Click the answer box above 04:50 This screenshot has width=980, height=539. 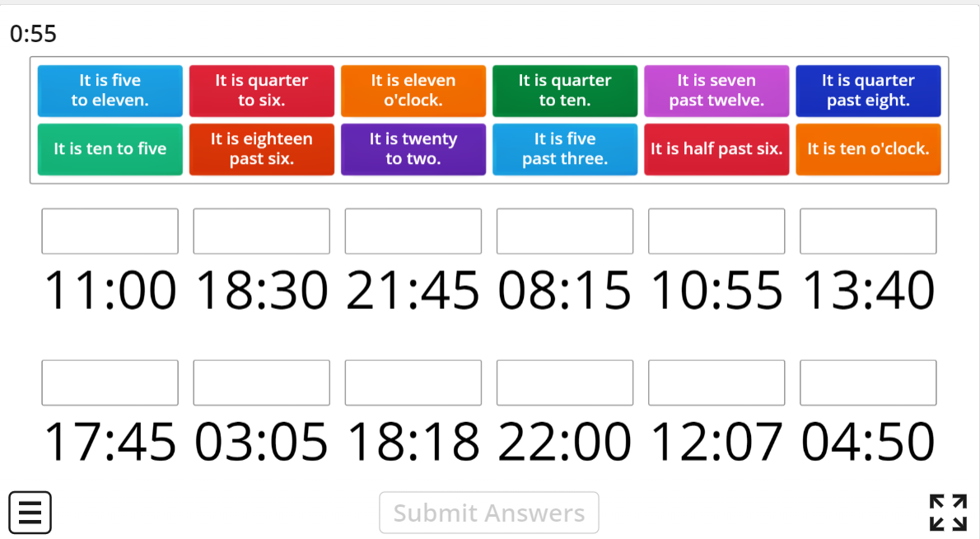pyautogui.click(x=868, y=382)
